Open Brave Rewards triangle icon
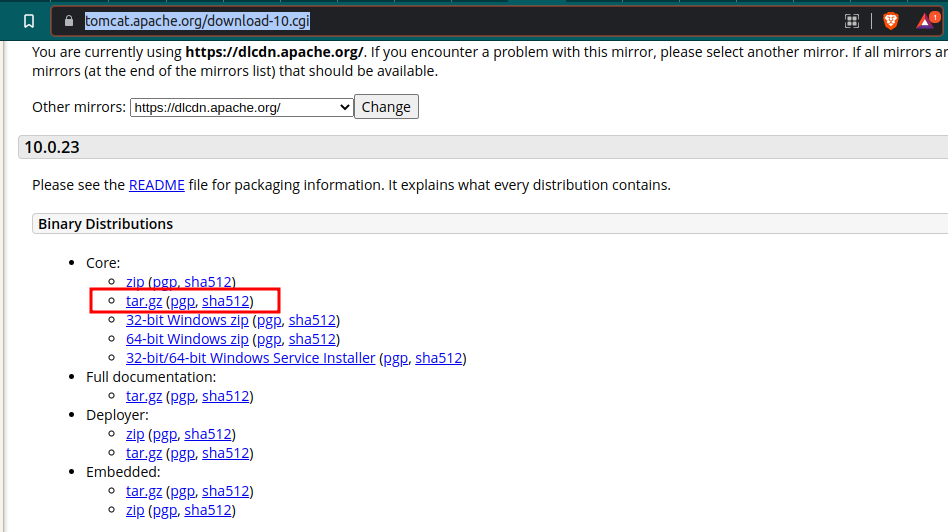The width and height of the screenshot is (948, 532). tap(926, 21)
